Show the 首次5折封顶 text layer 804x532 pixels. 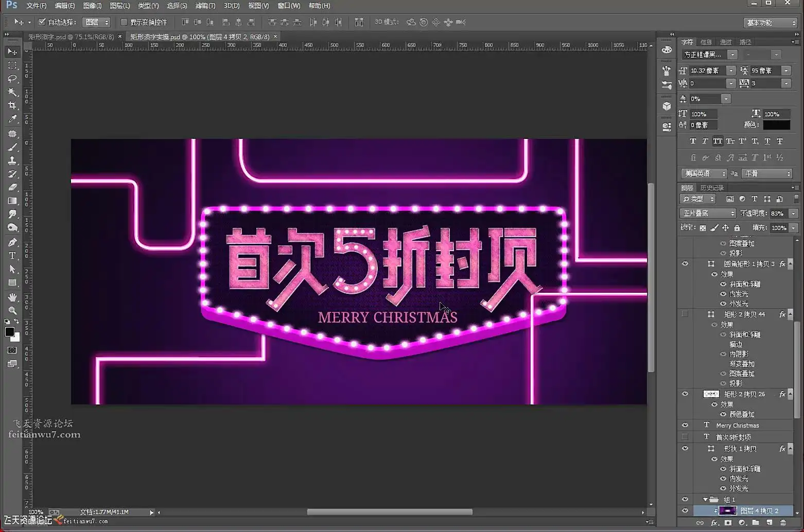tap(685, 437)
